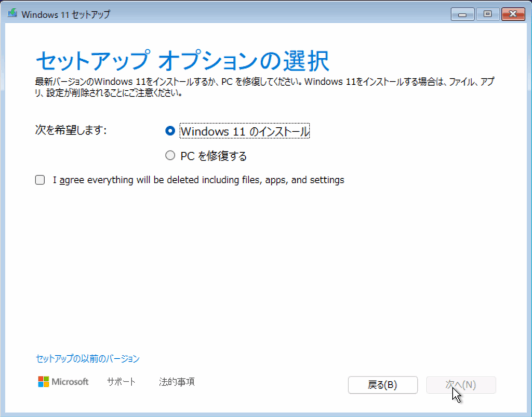Click the Windows 11 Setup icon in title bar
The width and height of the screenshot is (532, 417).
tap(12, 14)
